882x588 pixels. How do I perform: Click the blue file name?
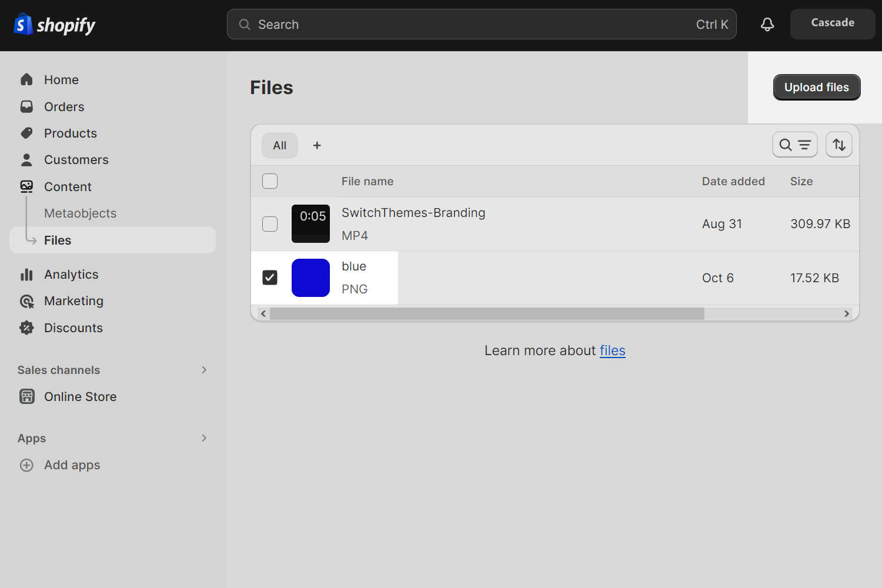click(x=354, y=266)
